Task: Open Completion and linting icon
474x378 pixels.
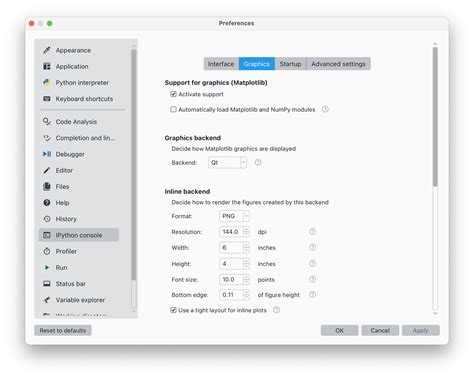Action: coord(47,138)
